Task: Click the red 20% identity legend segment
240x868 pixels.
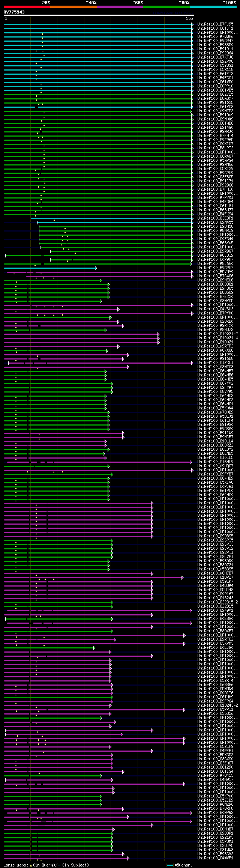Action: pyautogui.click(x=27, y=6)
